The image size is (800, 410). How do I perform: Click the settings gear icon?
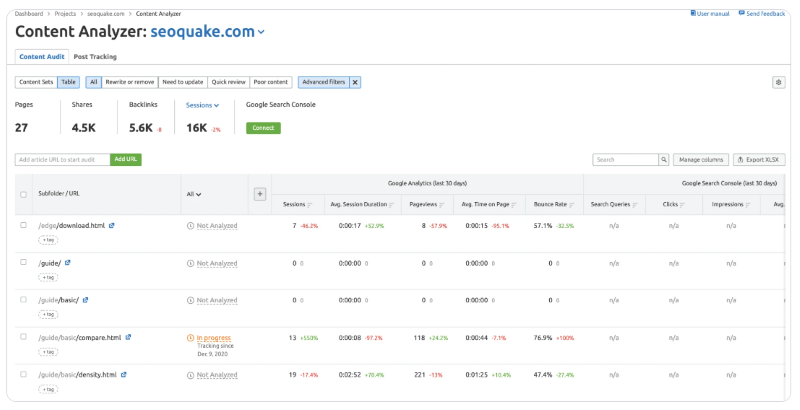(x=778, y=82)
